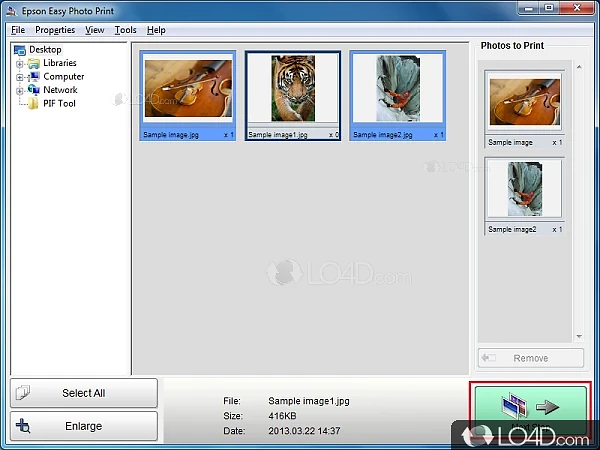
Task: Minimize the Epson Easy Photo Print window
Action: coord(529,8)
